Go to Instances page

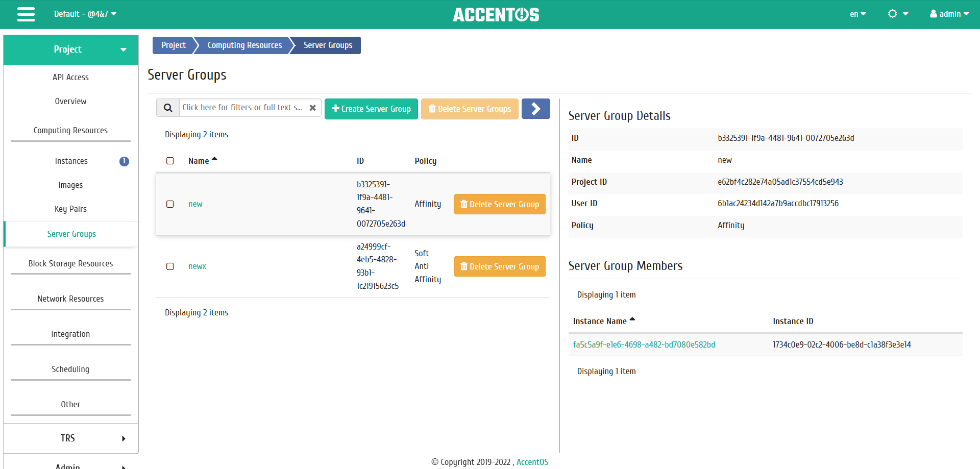71,161
